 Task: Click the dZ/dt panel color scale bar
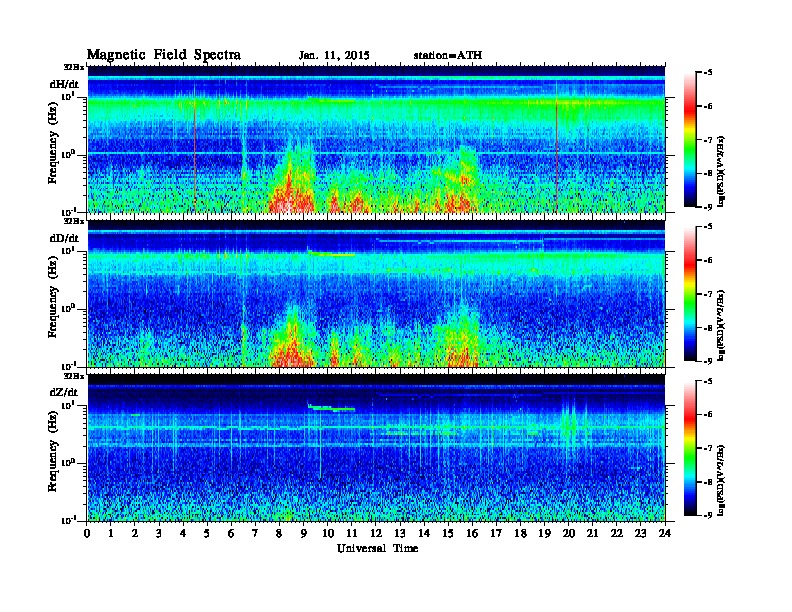click(689, 447)
